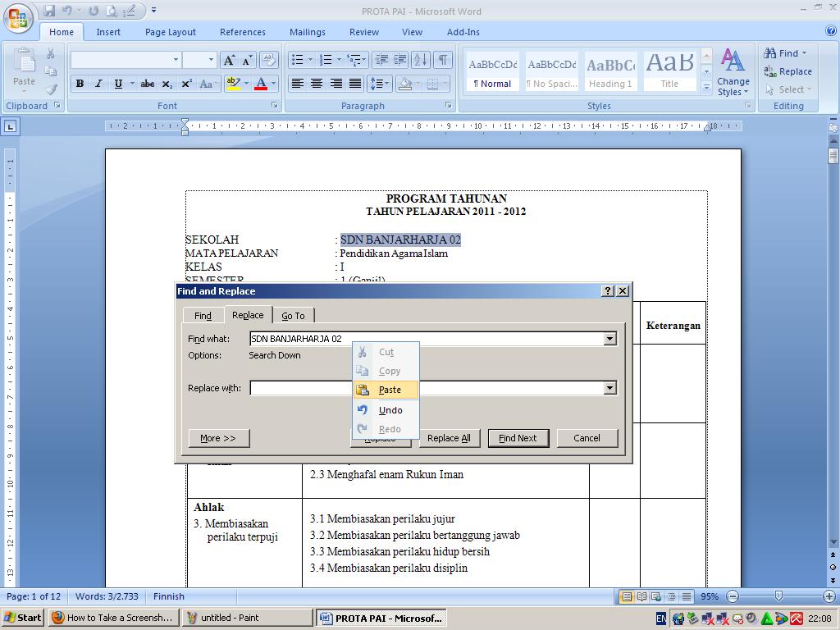840x630 pixels.
Task: Toggle Draft view button
Action: [687, 596]
